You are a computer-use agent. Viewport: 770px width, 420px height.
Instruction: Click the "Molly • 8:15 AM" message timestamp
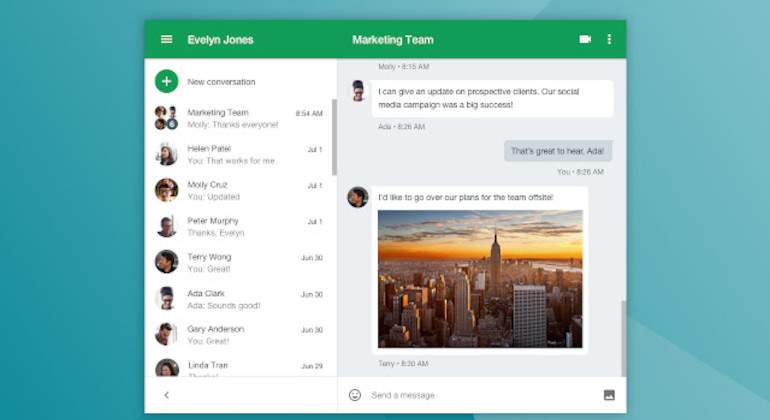(404, 66)
